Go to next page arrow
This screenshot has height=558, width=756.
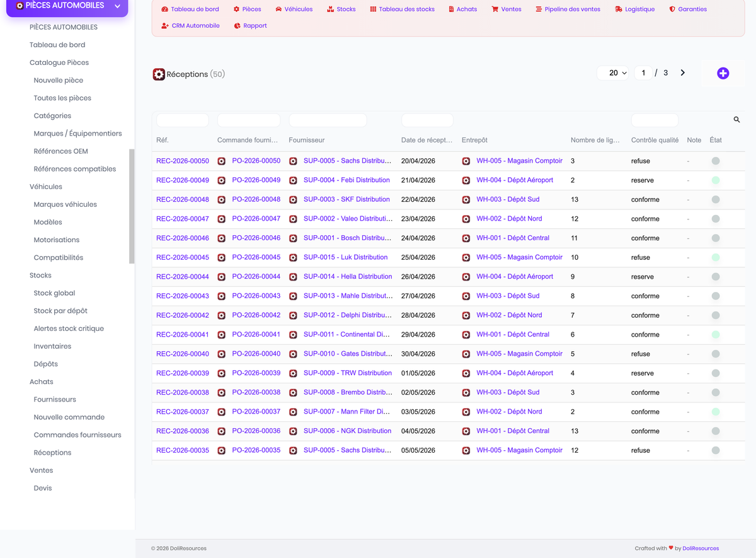click(682, 73)
